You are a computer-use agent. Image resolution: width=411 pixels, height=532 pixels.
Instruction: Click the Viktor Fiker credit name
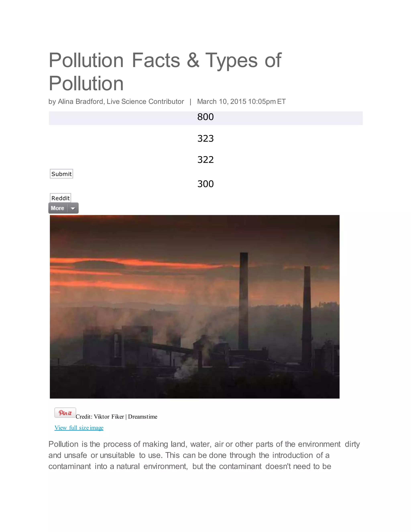[x=109, y=417]
